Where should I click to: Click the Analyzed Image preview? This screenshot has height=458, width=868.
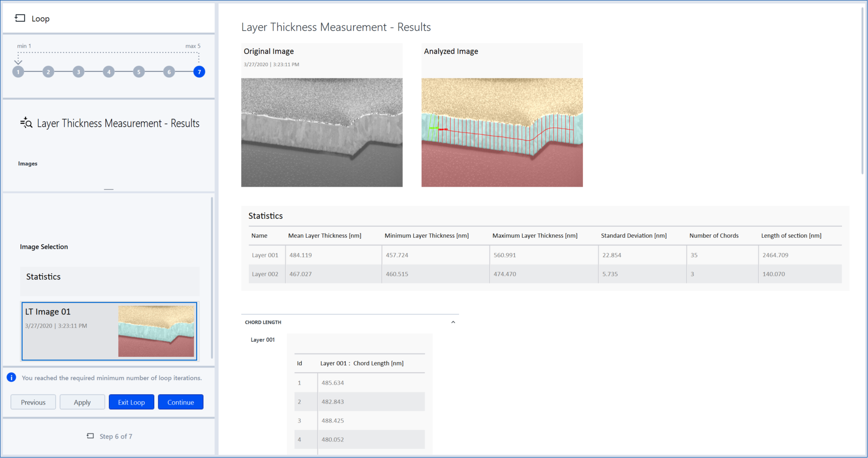(502, 132)
